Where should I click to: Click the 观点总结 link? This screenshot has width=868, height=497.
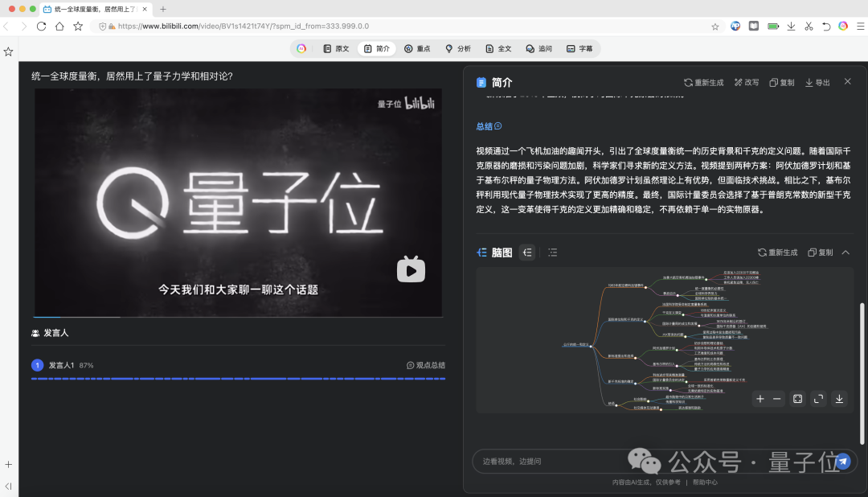click(427, 364)
